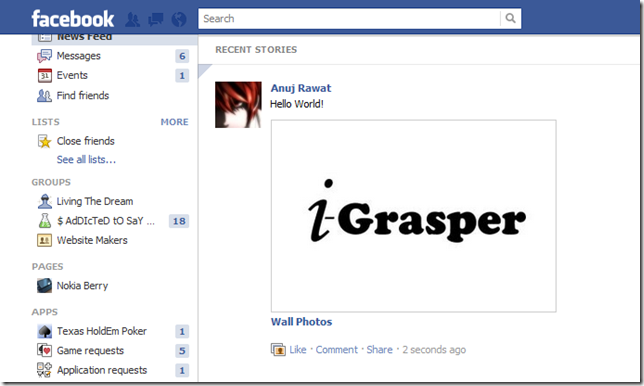Viewport: 644px width, 386px height.
Task: Click the 2 seconds ago timestamp
Action: 434,350
